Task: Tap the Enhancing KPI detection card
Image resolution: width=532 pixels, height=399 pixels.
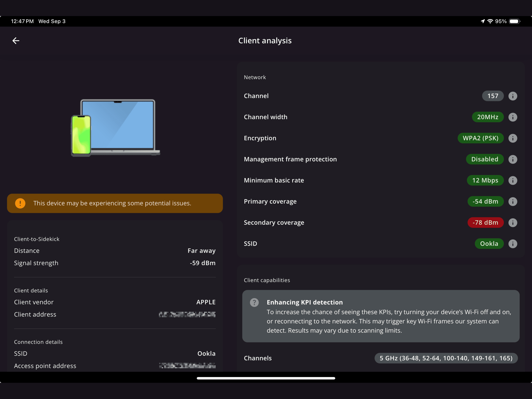Action: [381, 316]
